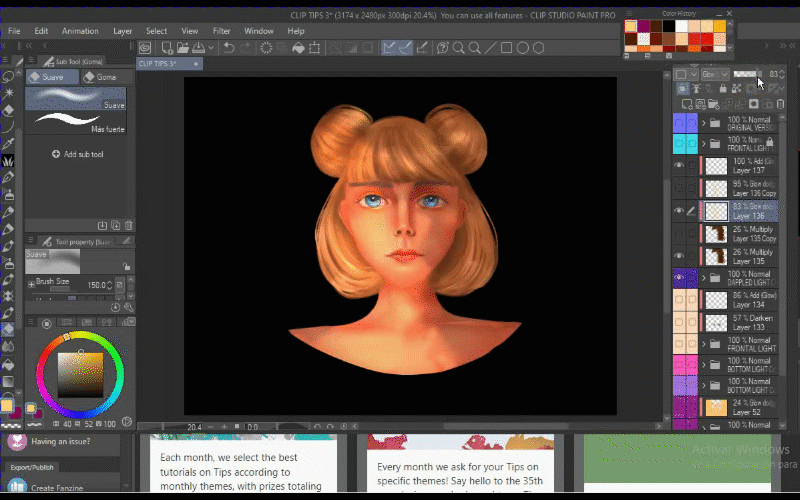800x500 pixels.
Task: Open the layer blending mode dropdown
Action: coord(714,74)
